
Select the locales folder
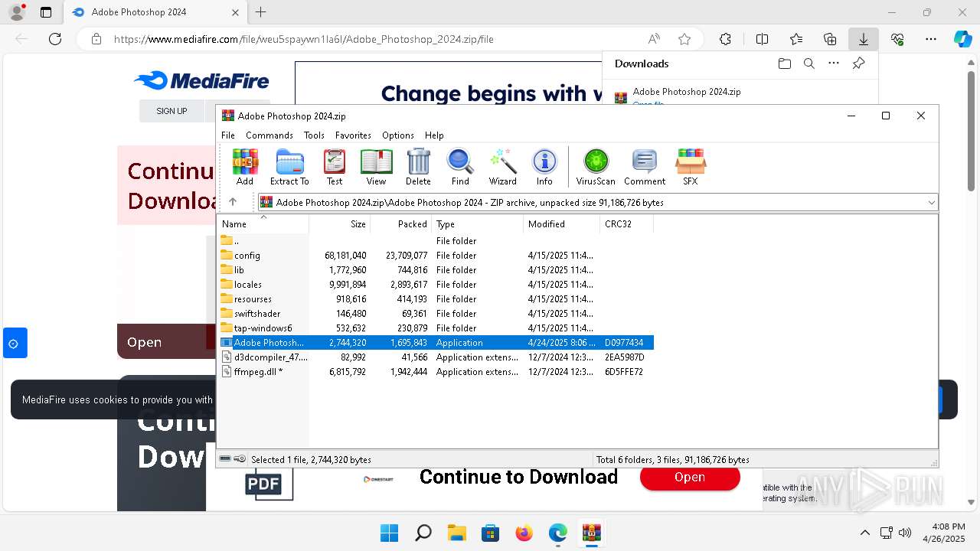[436, 285]
